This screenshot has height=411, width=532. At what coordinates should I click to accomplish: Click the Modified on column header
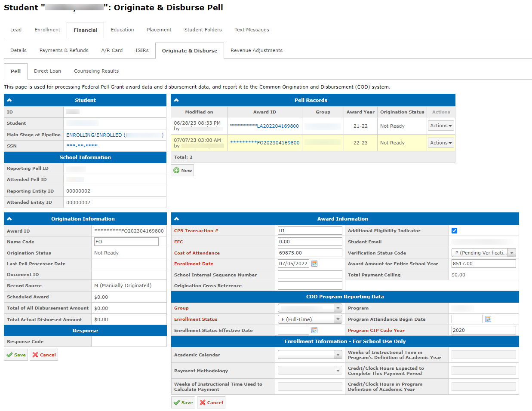point(199,112)
